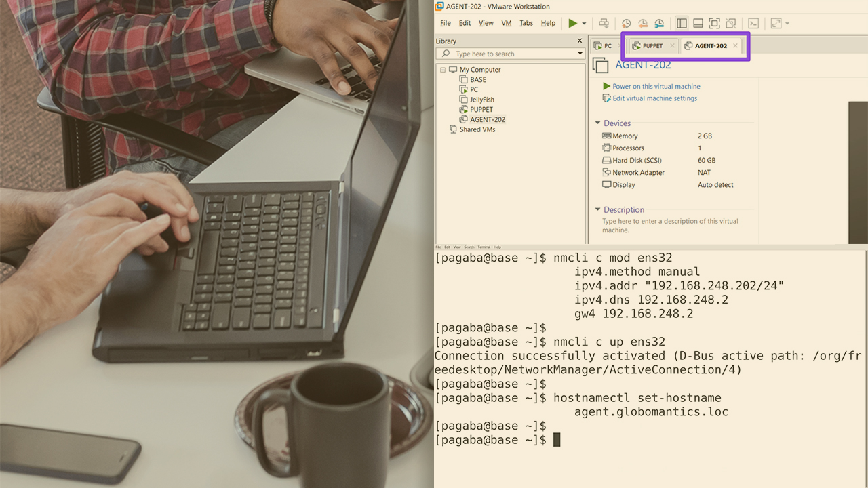868x488 pixels.
Task: Open the VM menu
Action: coord(506,22)
